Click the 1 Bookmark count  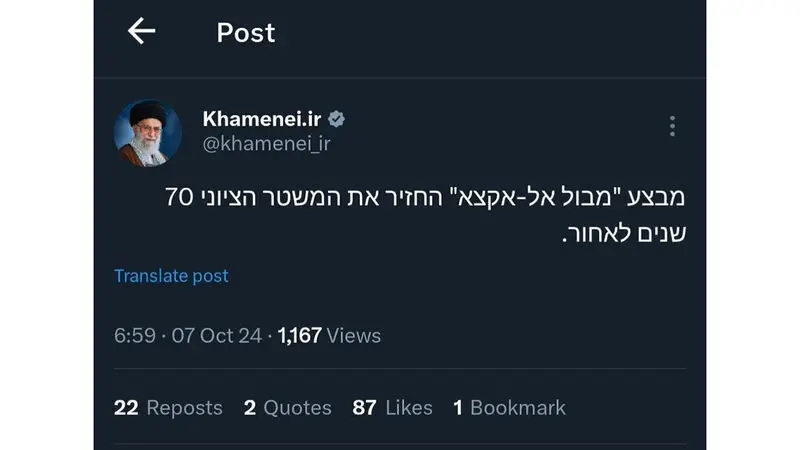(x=509, y=408)
